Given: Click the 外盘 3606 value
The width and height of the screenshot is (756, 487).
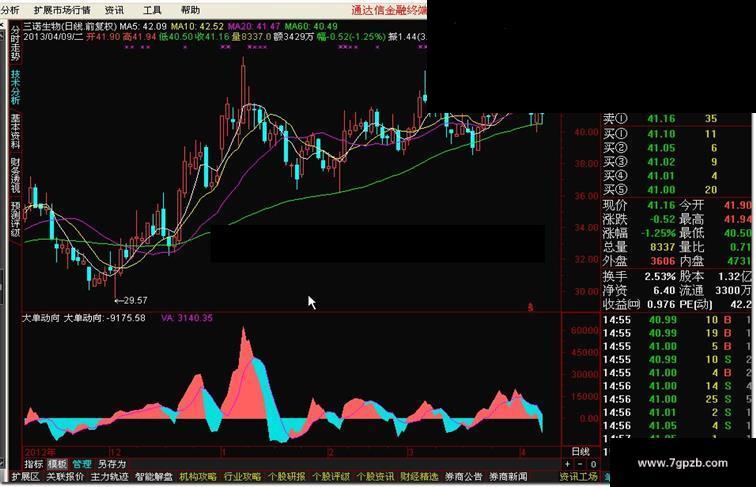Looking at the screenshot, I should (662, 261).
